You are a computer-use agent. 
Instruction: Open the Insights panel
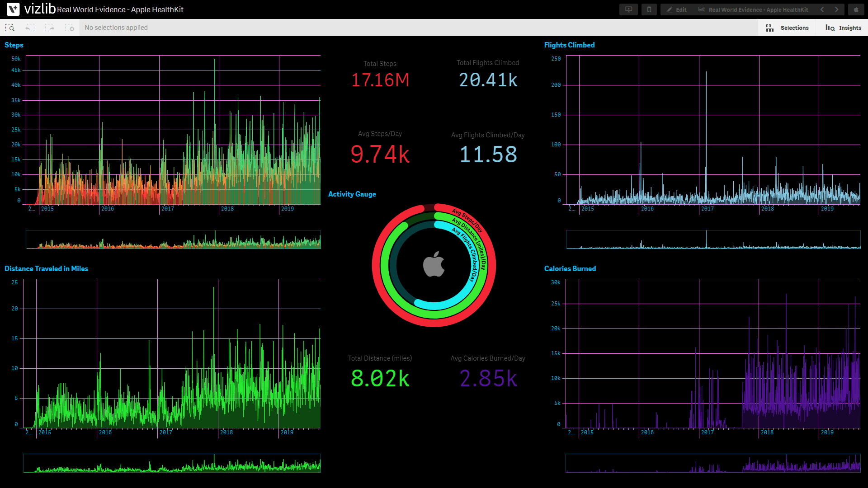tap(843, 28)
